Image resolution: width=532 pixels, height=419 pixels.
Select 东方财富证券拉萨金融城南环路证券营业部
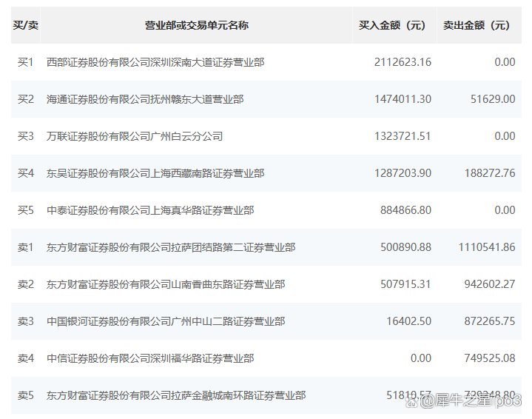point(176,395)
